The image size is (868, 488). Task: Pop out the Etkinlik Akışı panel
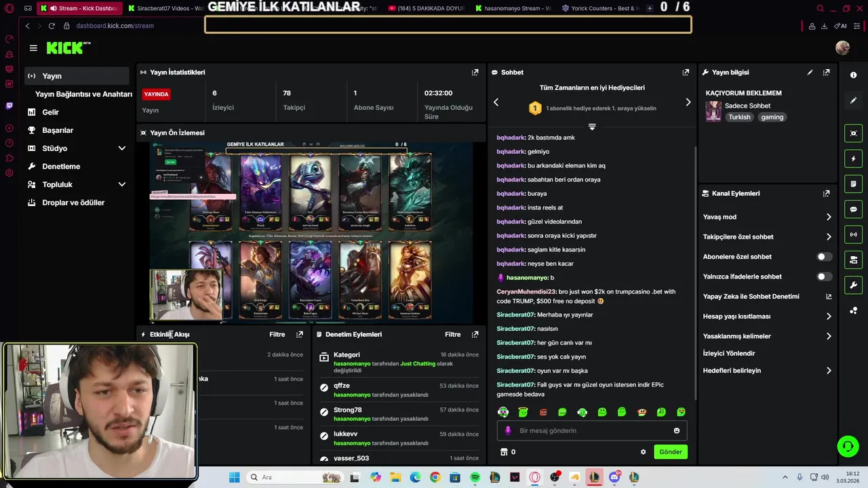(299, 334)
